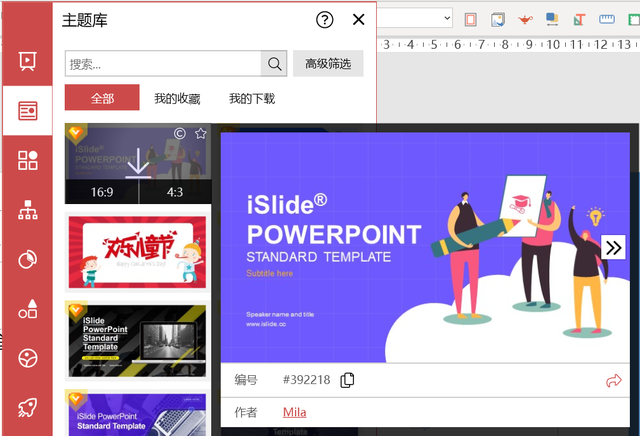
Task: Expand the toolbar combo box dropdown arrow
Action: [x=447, y=18]
